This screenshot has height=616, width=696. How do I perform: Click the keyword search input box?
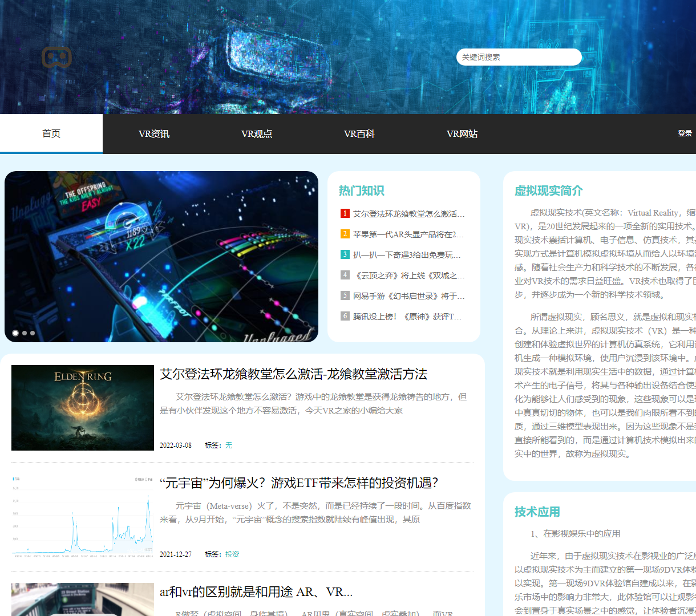coord(518,56)
